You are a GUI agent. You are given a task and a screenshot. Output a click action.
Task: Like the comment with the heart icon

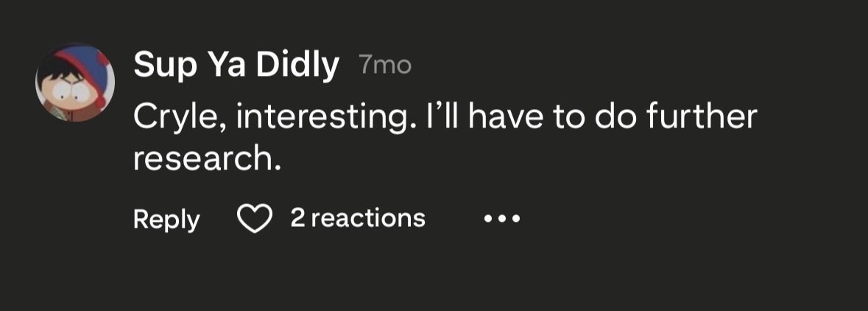pyautogui.click(x=254, y=218)
